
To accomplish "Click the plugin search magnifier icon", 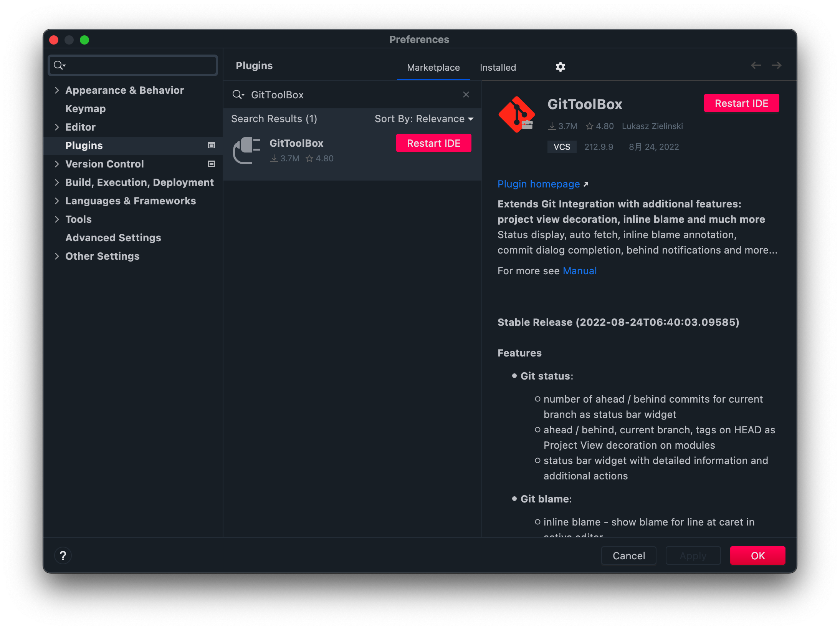I will click(238, 94).
